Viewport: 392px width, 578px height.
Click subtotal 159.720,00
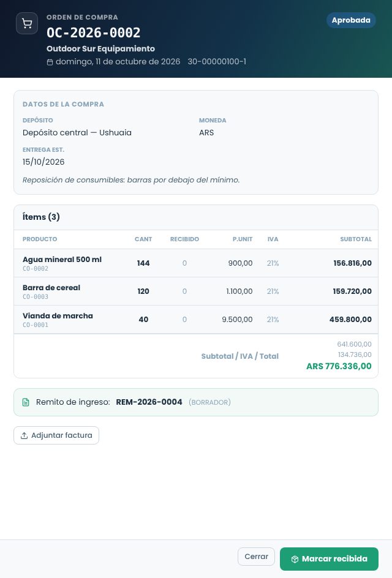(x=352, y=291)
